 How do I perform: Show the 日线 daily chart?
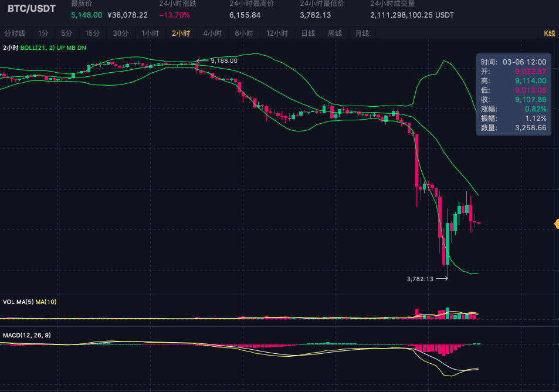tap(308, 33)
